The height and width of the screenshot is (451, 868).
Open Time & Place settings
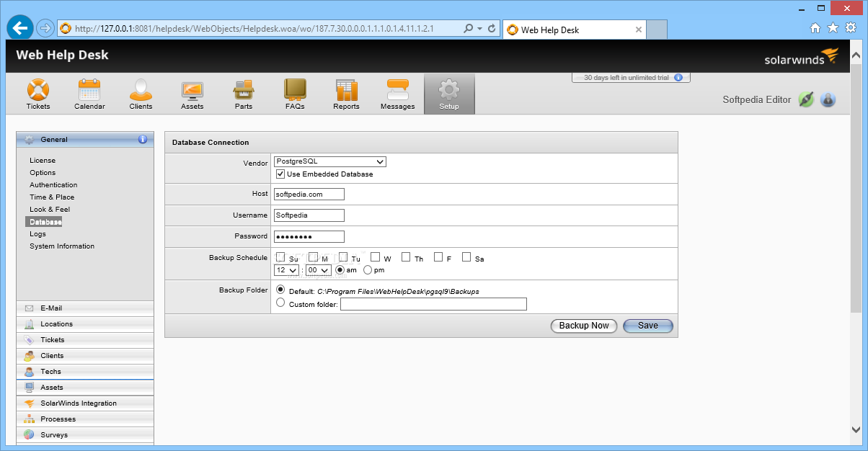pyautogui.click(x=52, y=197)
